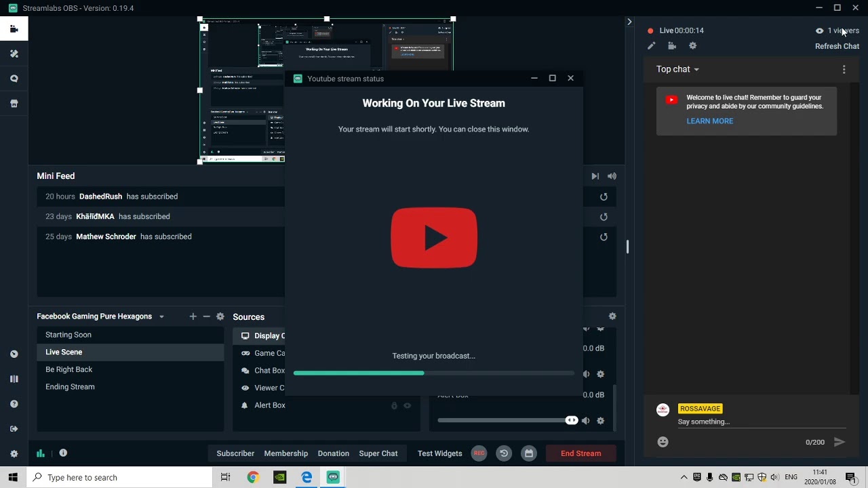Image resolution: width=868 pixels, height=488 pixels.
Task: Open Alert Box mixer source settings gear
Action: 601,421
